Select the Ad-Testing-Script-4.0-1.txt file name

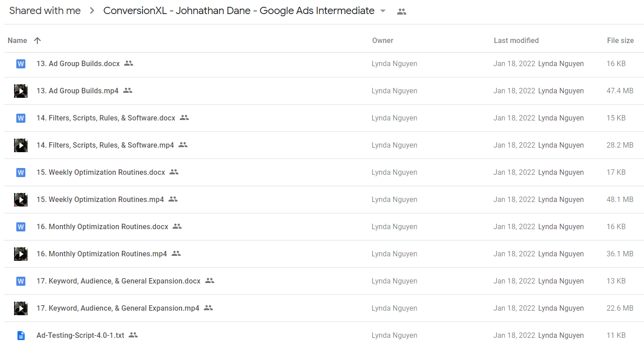pos(80,336)
